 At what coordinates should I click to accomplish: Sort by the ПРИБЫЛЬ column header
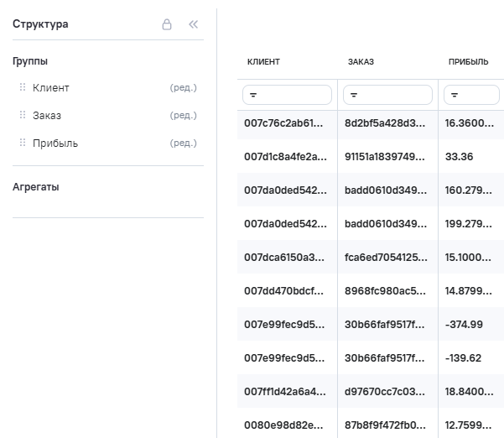tap(468, 62)
